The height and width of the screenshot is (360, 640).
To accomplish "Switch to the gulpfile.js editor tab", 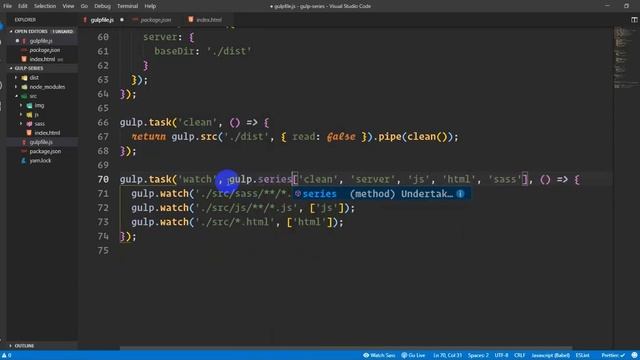I will click(x=102, y=20).
